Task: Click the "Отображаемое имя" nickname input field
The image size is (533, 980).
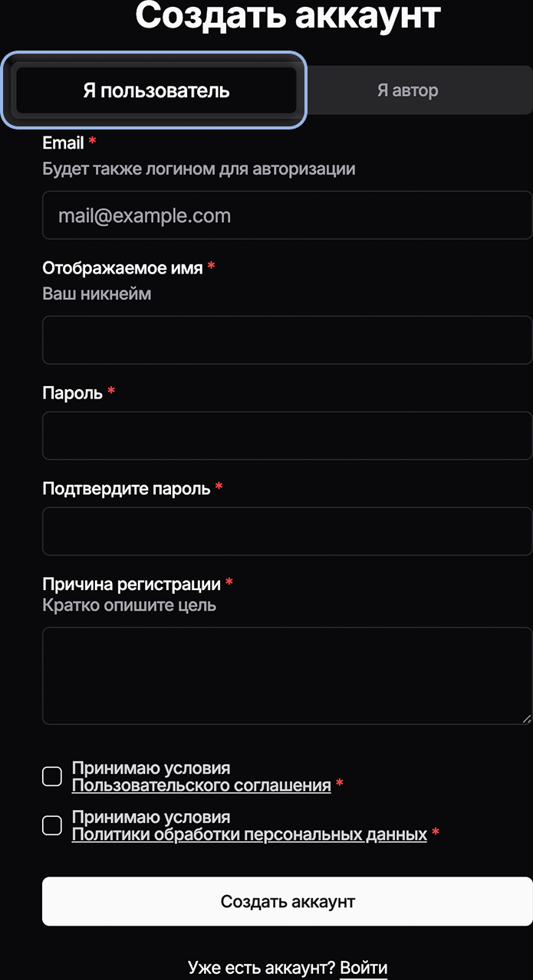Action: 287,340
